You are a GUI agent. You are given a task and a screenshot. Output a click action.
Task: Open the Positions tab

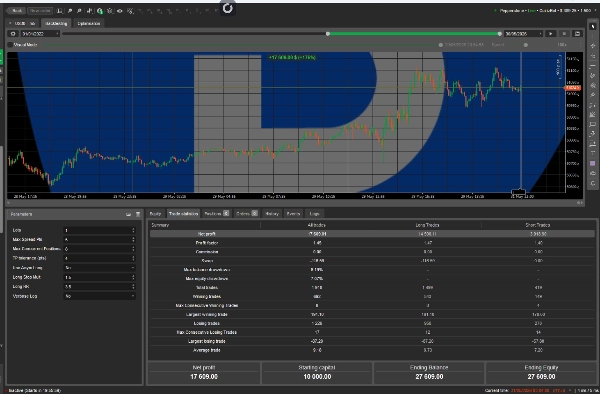pos(216,213)
